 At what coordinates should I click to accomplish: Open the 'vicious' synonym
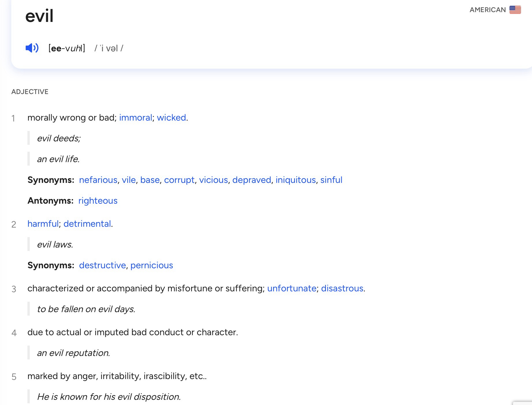[x=213, y=180]
